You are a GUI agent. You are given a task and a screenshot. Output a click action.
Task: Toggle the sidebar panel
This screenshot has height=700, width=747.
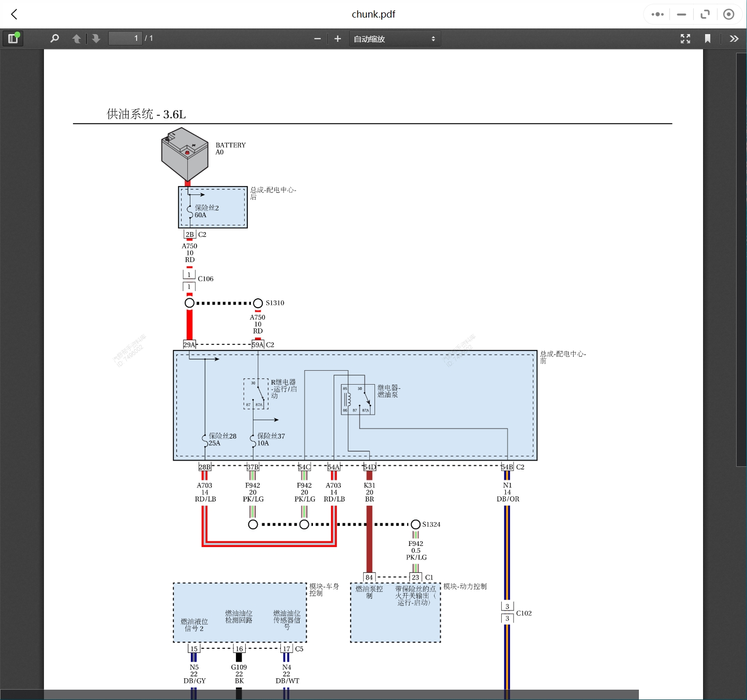click(13, 39)
